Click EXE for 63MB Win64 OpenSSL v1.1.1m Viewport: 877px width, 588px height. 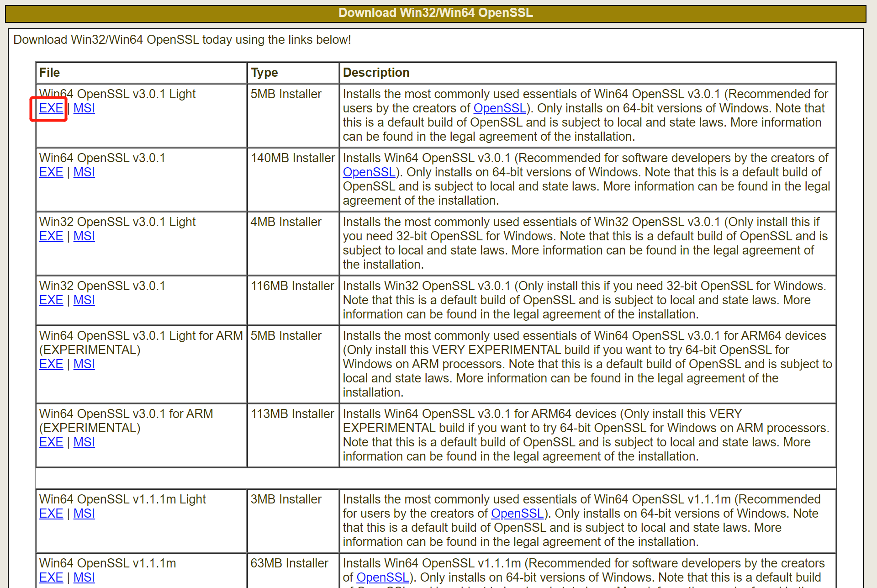pos(51,577)
